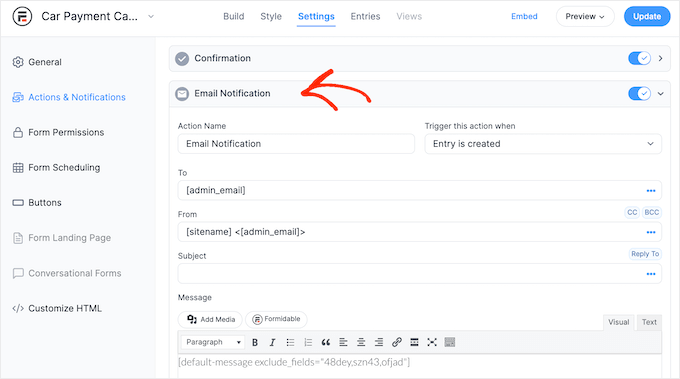
Task: Switch to the Style tab
Action: [271, 16]
